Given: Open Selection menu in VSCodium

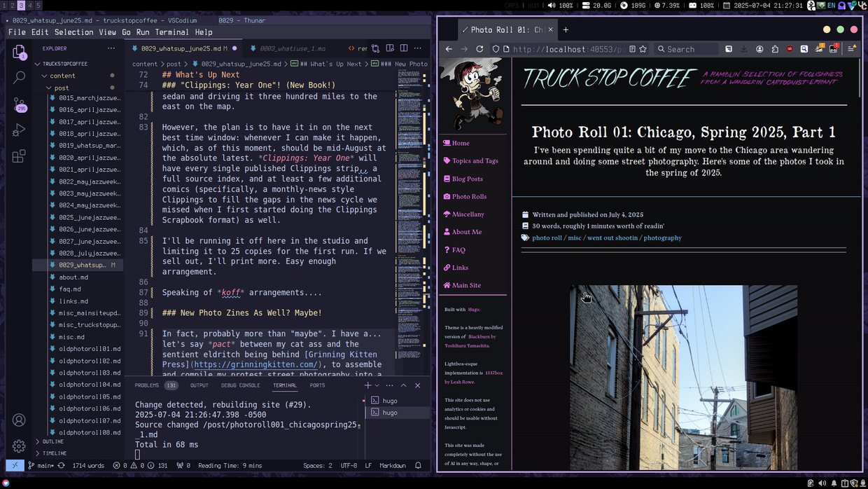Looking at the screenshot, I should tap(73, 32).
